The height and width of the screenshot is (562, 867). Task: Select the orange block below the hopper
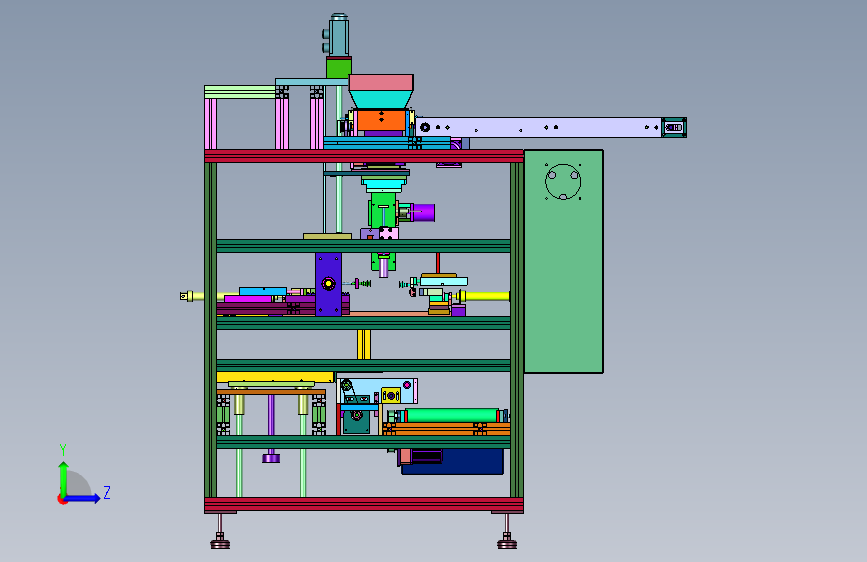tap(381, 120)
